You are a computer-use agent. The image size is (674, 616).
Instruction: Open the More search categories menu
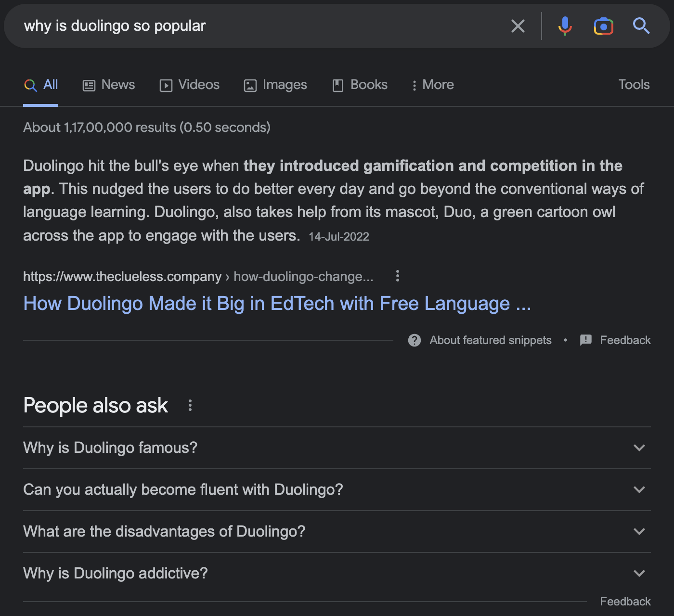pyautogui.click(x=433, y=85)
